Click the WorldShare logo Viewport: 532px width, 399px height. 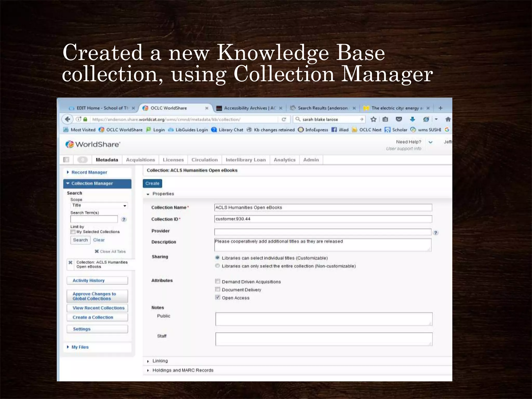coord(93,144)
